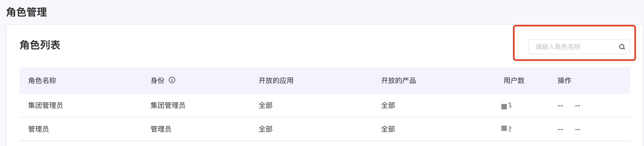Click 管理员 in the identity column
The image size is (644, 146).
point(161,129)
